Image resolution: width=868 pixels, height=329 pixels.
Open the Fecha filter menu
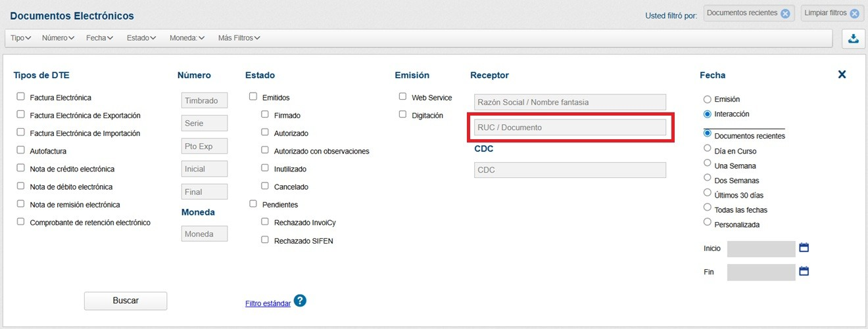click(x=99, y=38)
